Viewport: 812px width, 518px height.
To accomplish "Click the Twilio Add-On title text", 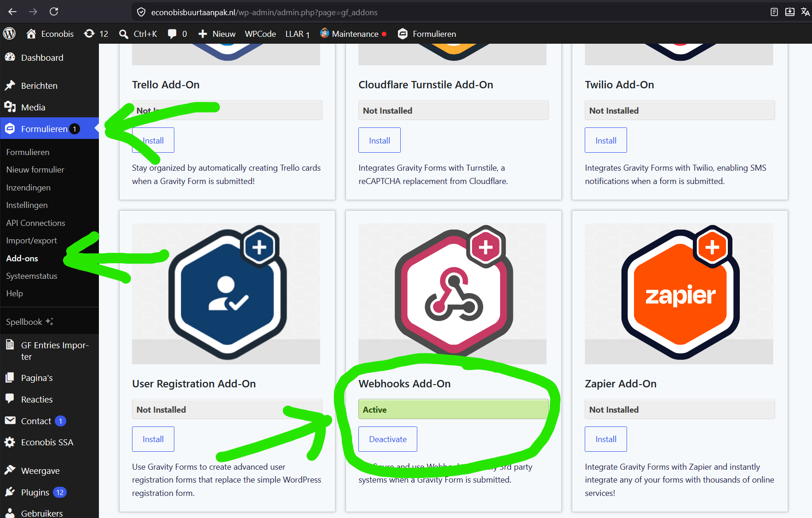I will 619,85.
